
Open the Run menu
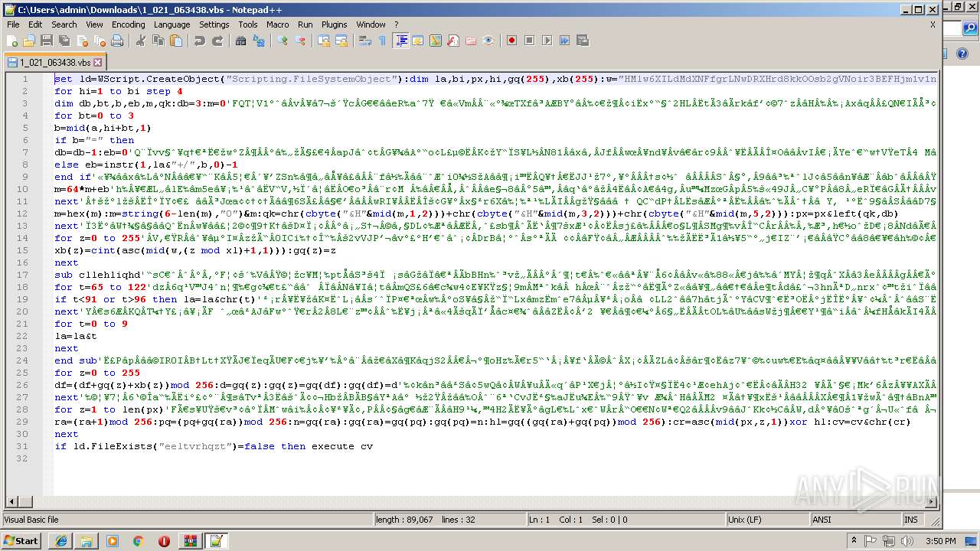tap(305, 24)
